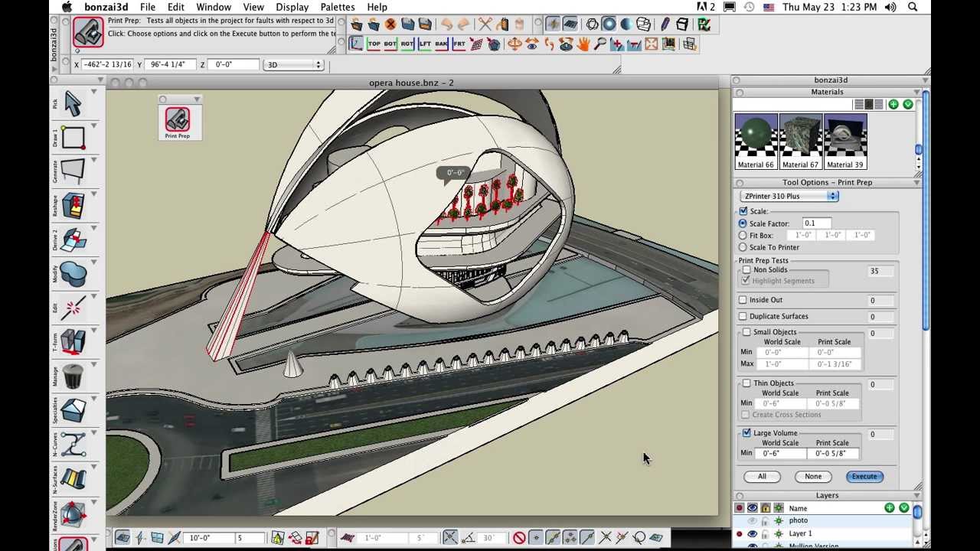Select the Material 39 swatch
This screenshot has width=980, height=551.
pyautogui.click(x=845, y=141)
